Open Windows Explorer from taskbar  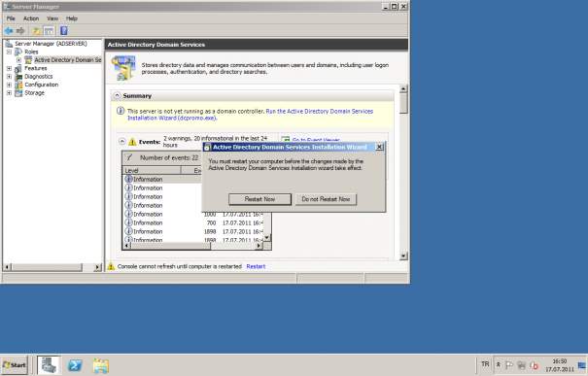(100, 366)
